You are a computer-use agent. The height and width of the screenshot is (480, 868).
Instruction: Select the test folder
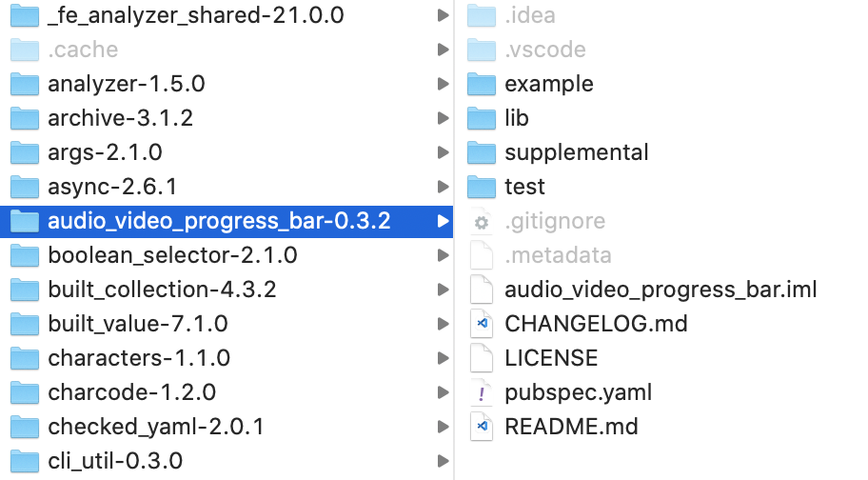pyautogui.click(x=524, y=187)
